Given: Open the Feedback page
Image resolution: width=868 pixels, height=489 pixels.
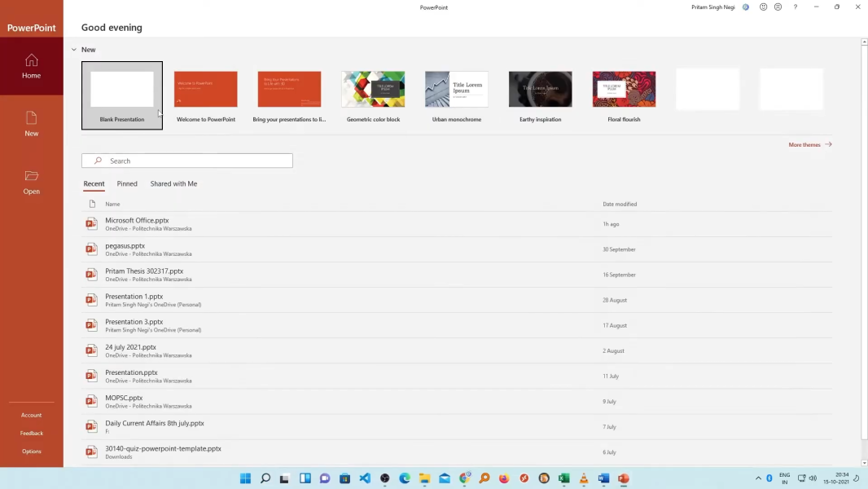Looking at the screenshot, I should pos(32,433).
